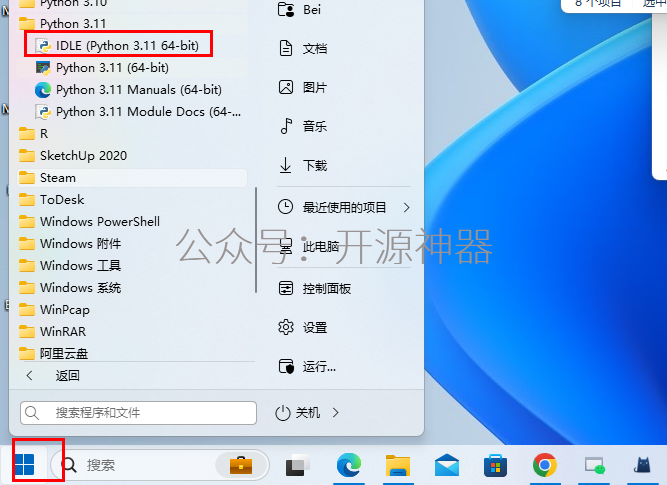Open the cat icon app on taskbar
The height and width of the screenshot is (485, 667).
click(x=642, y=465)
